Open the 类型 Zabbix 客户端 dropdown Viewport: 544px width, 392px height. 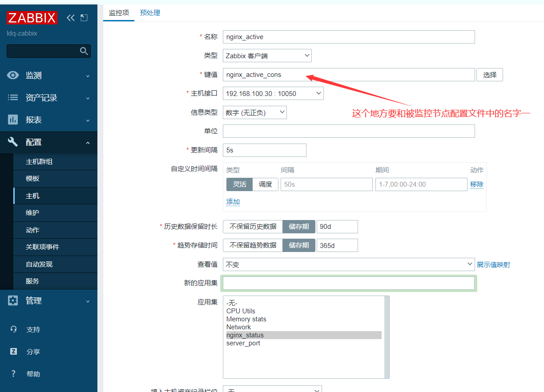tap(267, 56)
